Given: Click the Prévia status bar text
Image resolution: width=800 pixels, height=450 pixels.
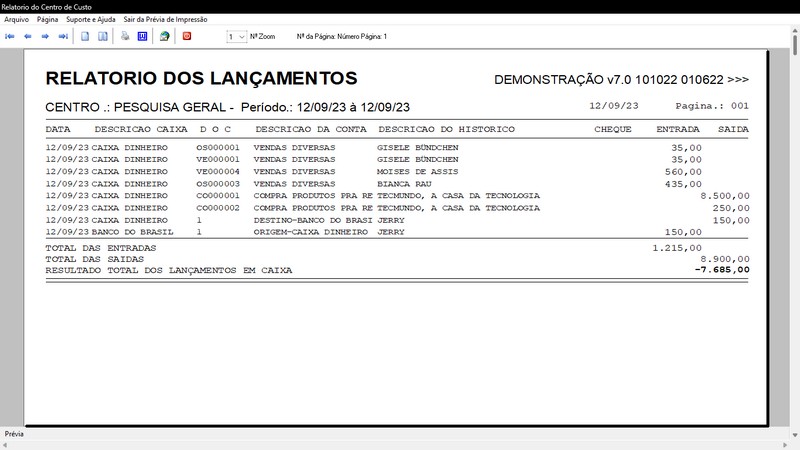Looking at the screenshot, I should (14, 434).
